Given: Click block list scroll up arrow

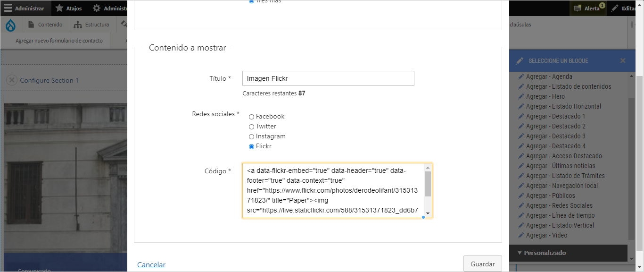Looking at the screenshot, I should pyautogui.click(x=632, y=76).
